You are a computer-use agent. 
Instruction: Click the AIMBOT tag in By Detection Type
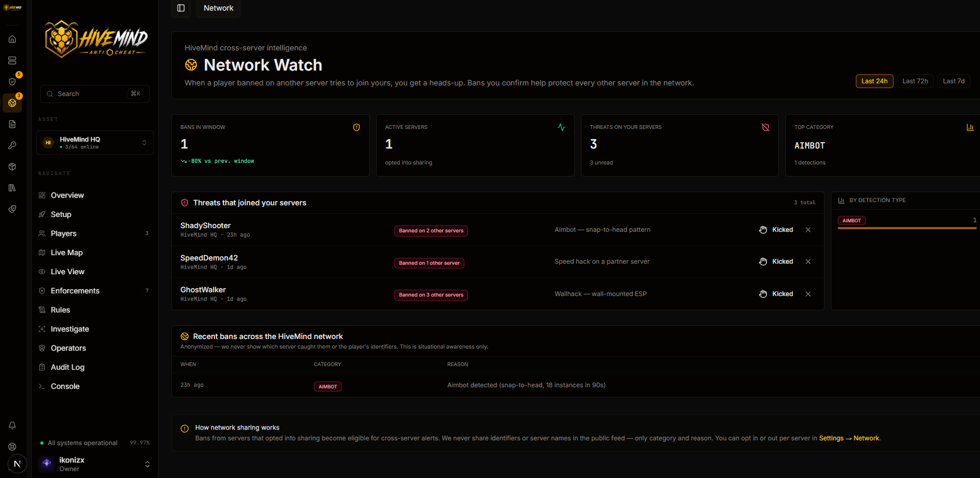tap(852, 221)
